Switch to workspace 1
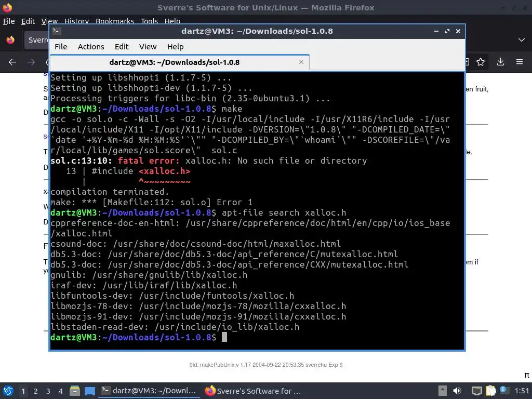This screenshot has width=532, height=399. tap(23, 391)
